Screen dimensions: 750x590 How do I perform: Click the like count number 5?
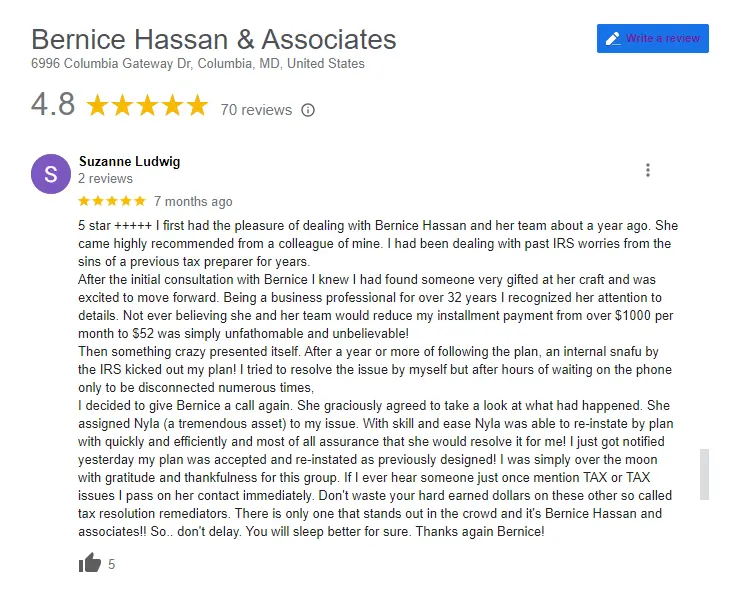pyautogui.click(x=111, y=564)
